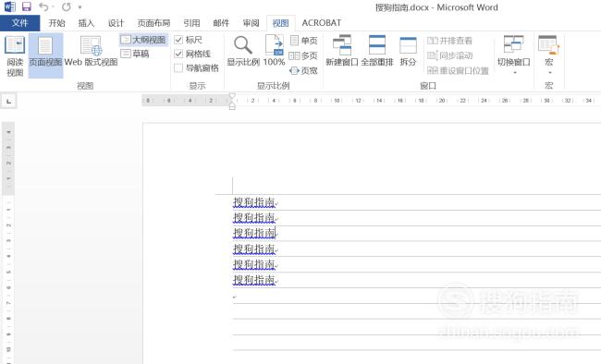Viewport: 601px width, 364px height.
Task: Open the quick access toolbar customize arrow
Action: tap(80, 6)
